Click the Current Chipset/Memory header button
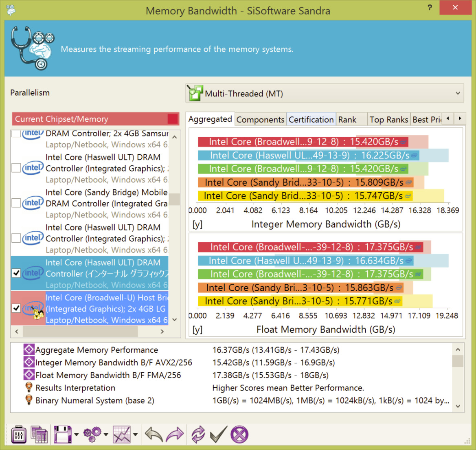The image size is (476, 450). coord(95,119)
